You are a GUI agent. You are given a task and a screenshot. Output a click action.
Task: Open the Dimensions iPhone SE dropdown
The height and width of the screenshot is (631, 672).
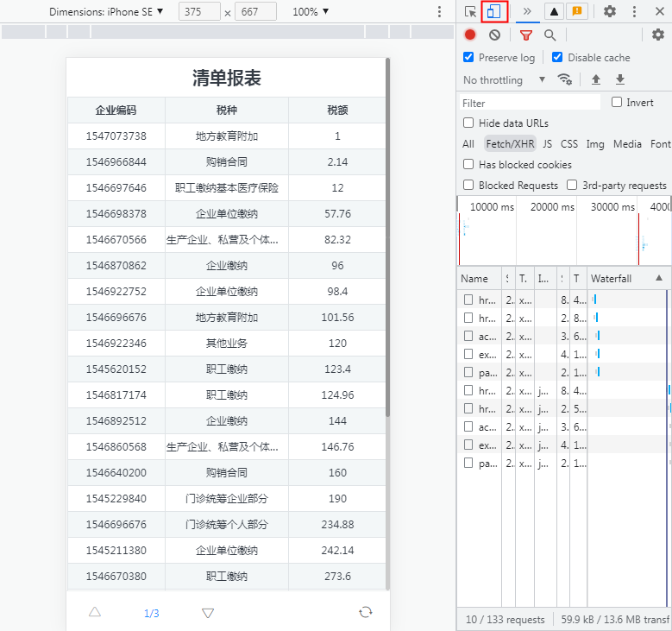106,12
